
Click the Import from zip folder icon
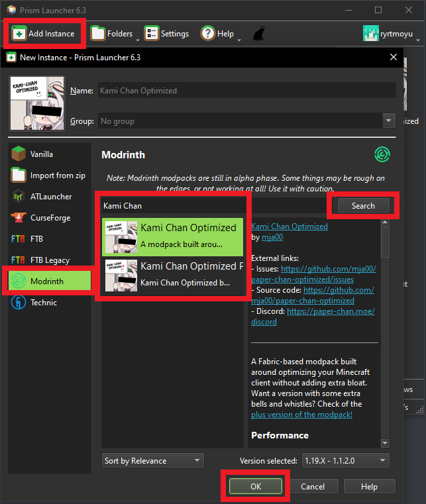point(19,175)
